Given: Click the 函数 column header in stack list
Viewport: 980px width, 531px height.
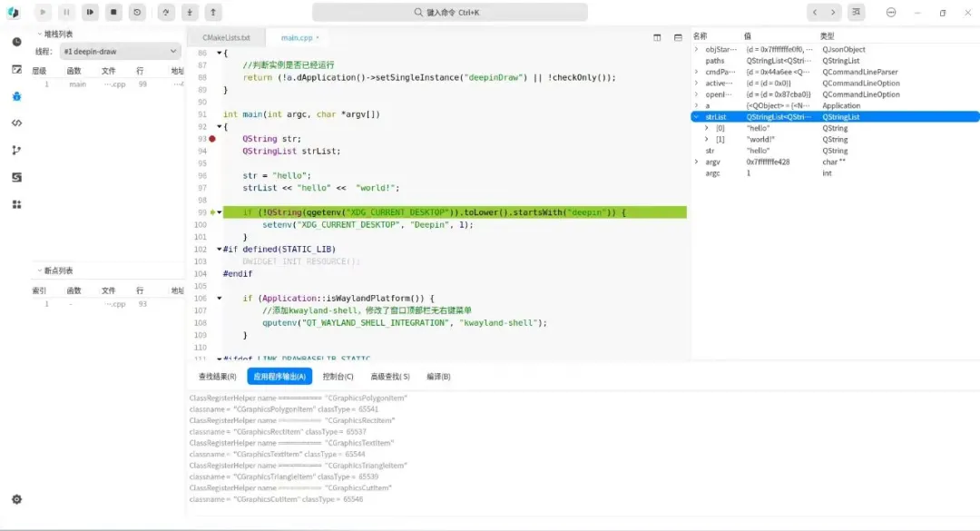Looking at the screenshot, I should (73, 71).
